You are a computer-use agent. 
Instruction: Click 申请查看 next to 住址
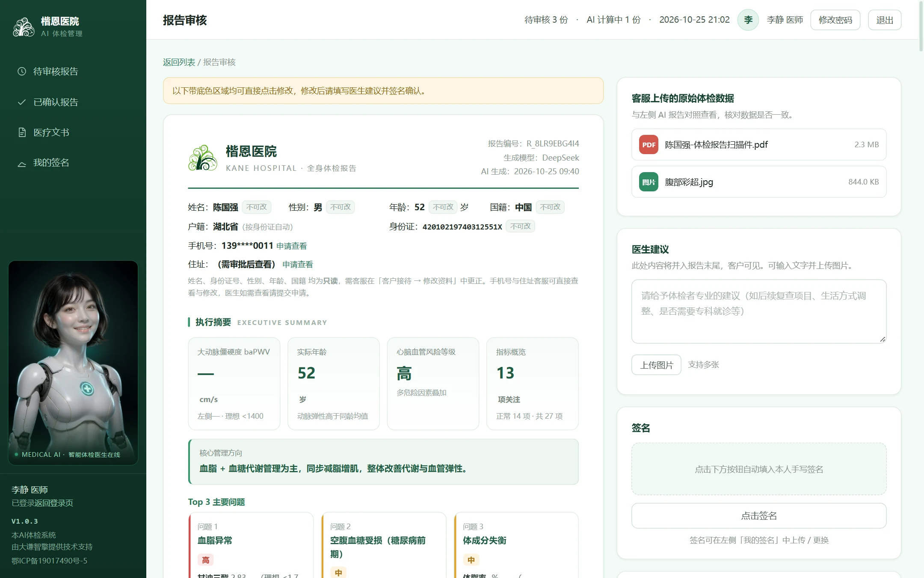tap(298, 265)
